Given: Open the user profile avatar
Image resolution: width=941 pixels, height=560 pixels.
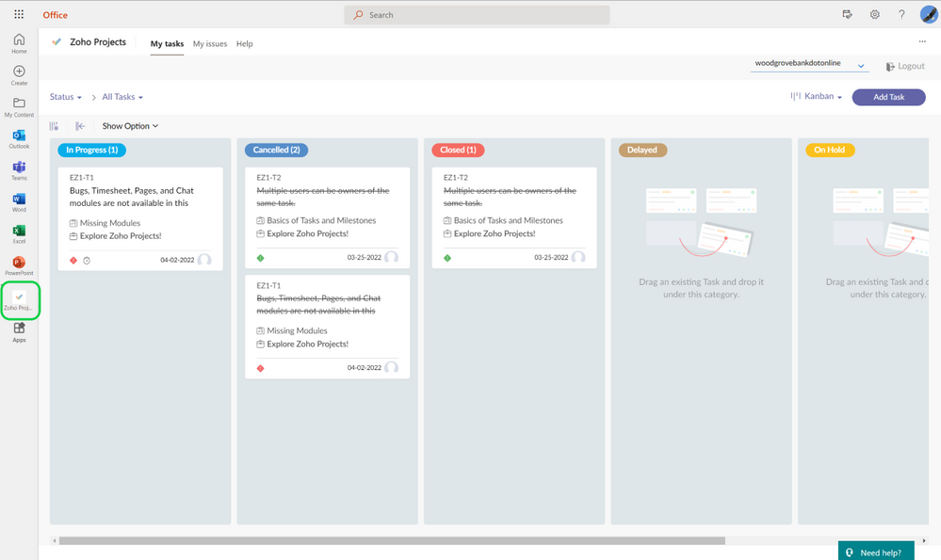Looking at the screenshot, I should (929, 14).
